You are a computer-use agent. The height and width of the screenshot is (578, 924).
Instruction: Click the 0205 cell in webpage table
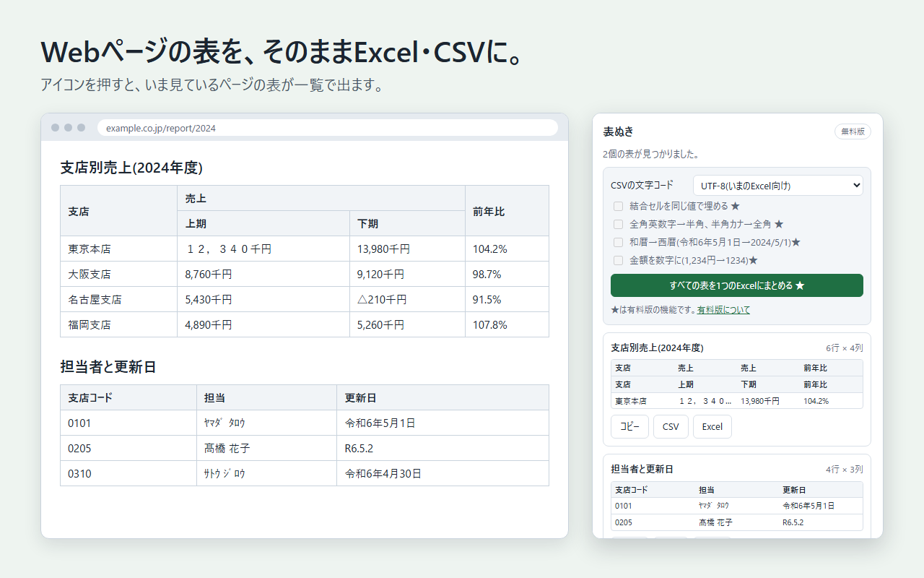(128, 448)
